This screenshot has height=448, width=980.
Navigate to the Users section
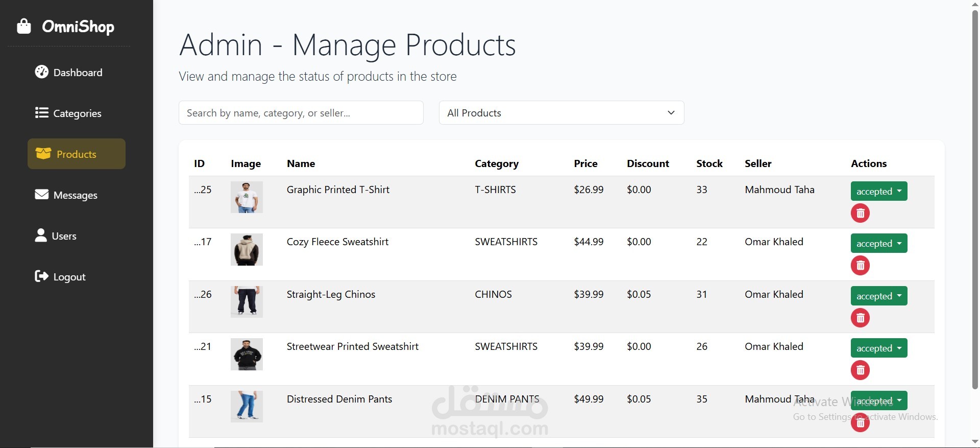point(56,236)
